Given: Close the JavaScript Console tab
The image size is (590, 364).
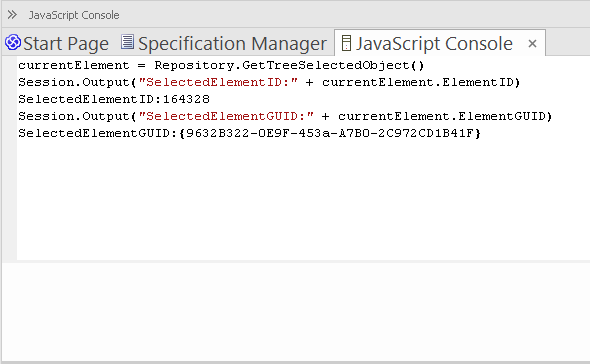Looking at the screenshot, I should pyautogui.click(x=532, y=44).
